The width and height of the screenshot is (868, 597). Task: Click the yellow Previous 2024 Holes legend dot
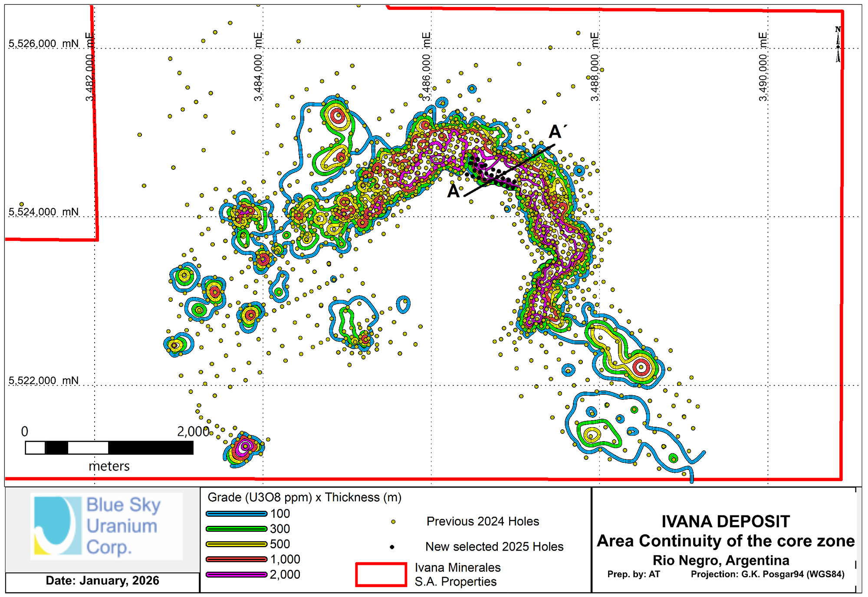click(393, 522)
